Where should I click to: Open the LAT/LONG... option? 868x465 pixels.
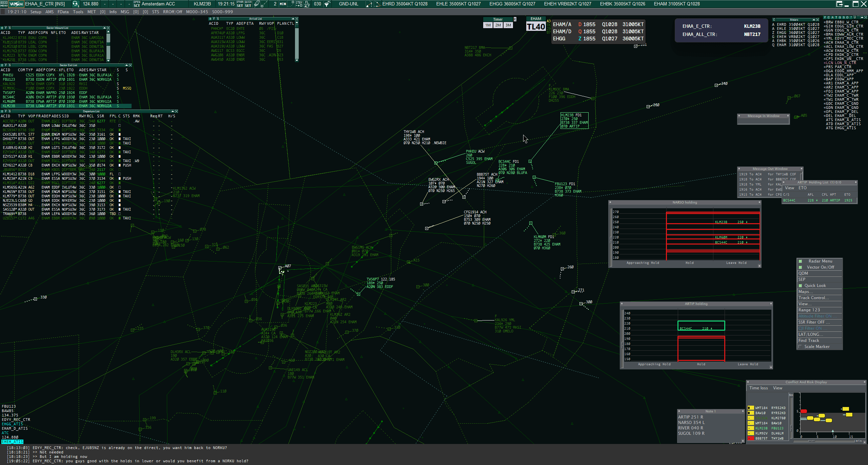pyautogui.click(x=819, y=334)
